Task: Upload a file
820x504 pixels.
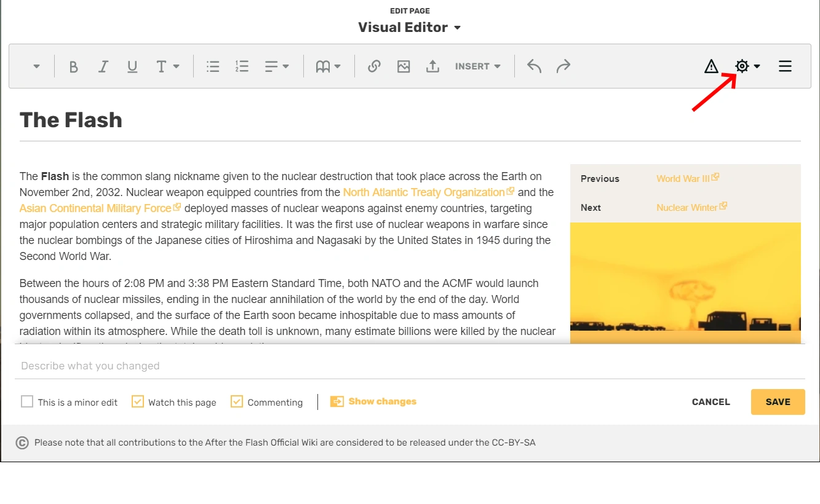Action: pos(433,66)
